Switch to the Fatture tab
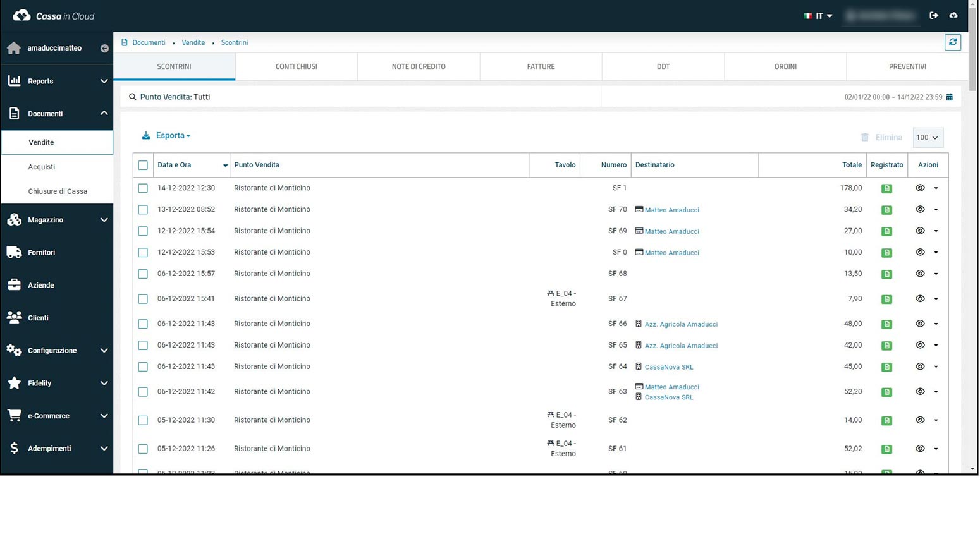This screenshot has width=980, height=551. [x=541, y=66]
